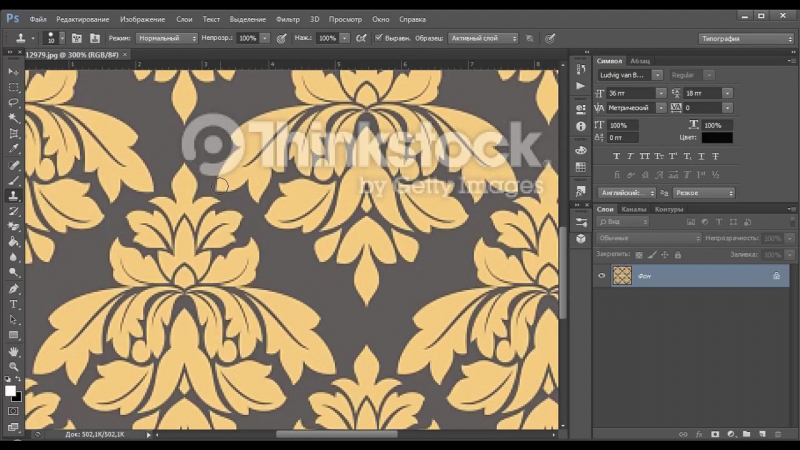Expand the Образец sample source dropdown
This screenshot has height=450, width=800.
[x=483, y=38]
